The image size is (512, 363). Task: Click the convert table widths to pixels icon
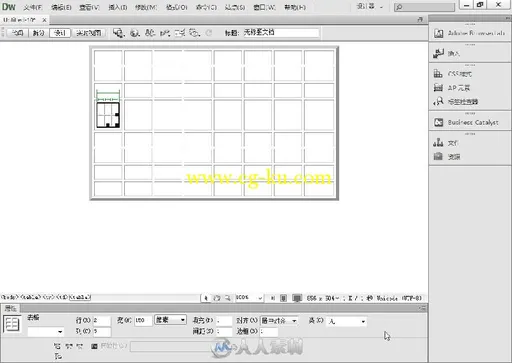point(69,346)
